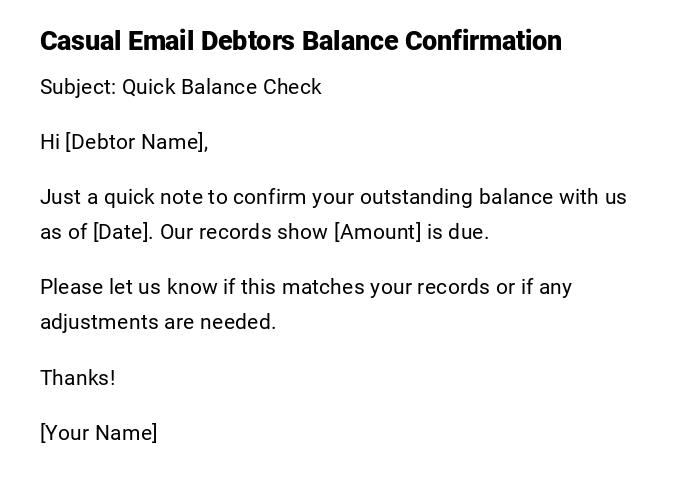The width and height of the screenshot is (700, 495).
Task: Select the [Your Name] signature placeholder
Action: pos(99,433)
